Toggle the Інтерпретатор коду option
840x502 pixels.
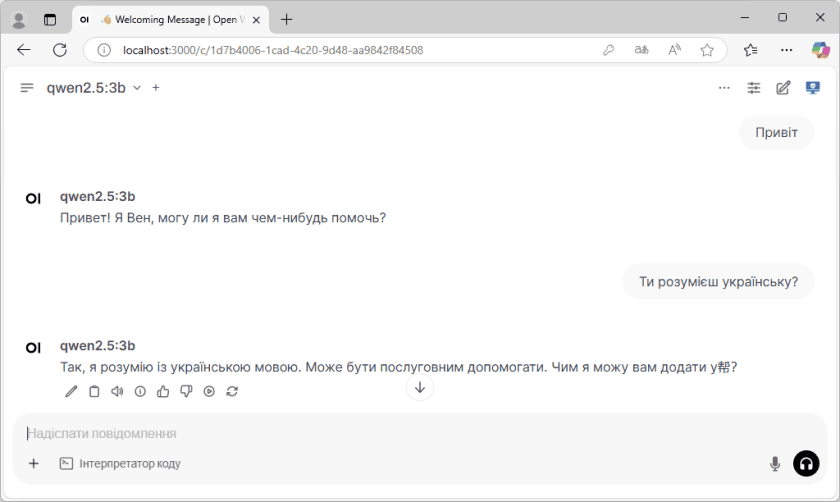[x=120, y=464]
